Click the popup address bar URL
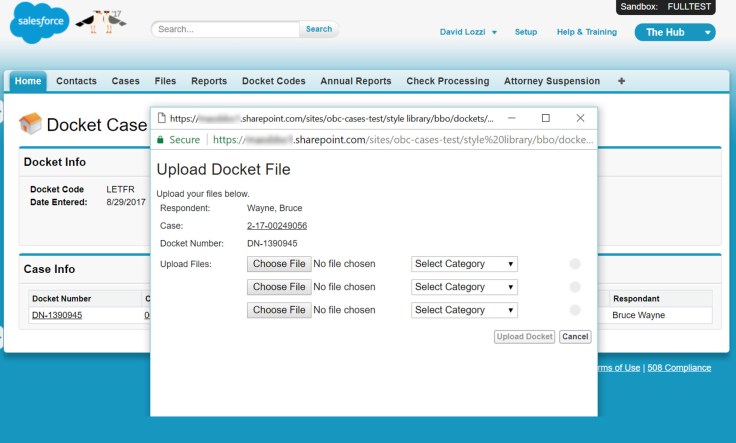 coord(403,140)
